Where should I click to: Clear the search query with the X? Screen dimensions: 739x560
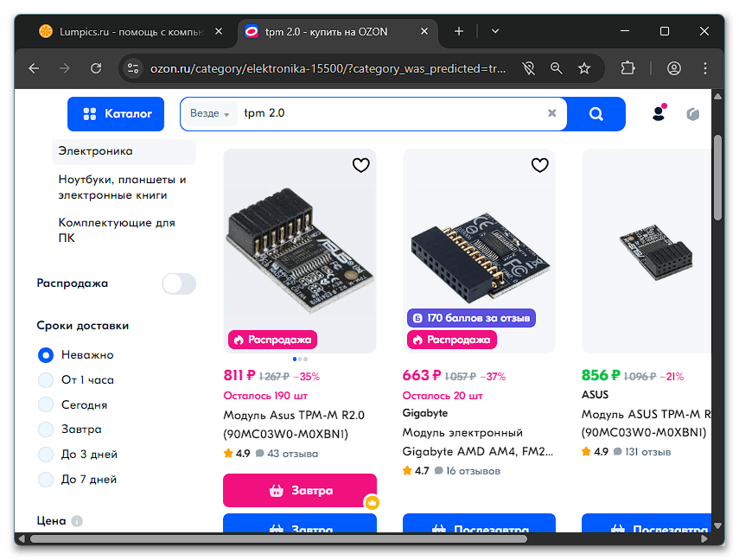(x=552, y=113)
